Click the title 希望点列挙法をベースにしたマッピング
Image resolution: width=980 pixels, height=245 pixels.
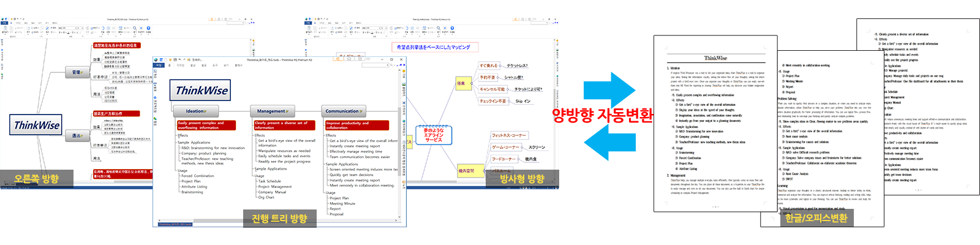coord(434,47)
